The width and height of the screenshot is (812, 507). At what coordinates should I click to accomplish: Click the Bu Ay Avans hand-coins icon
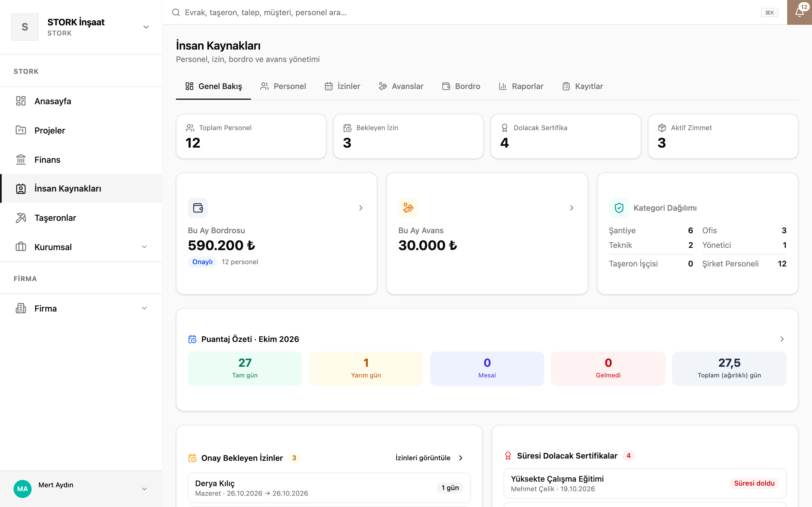click(408, 208)
